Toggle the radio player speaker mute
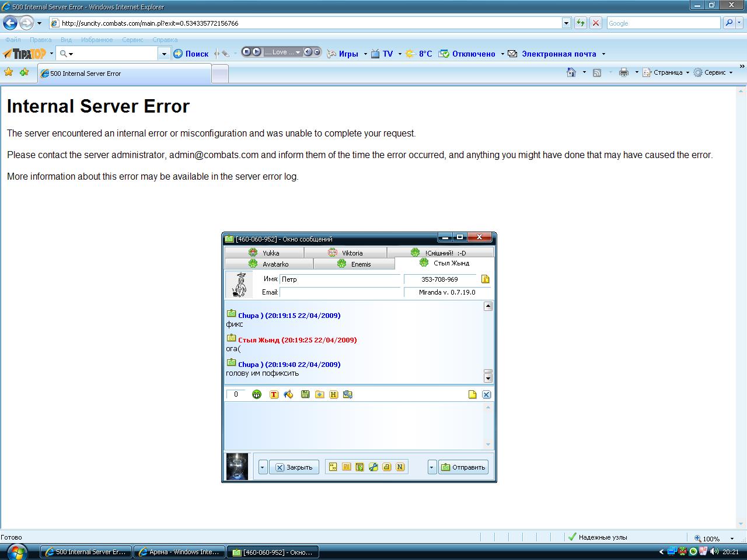The image size is (747, 560). click(x=308, y=52)
